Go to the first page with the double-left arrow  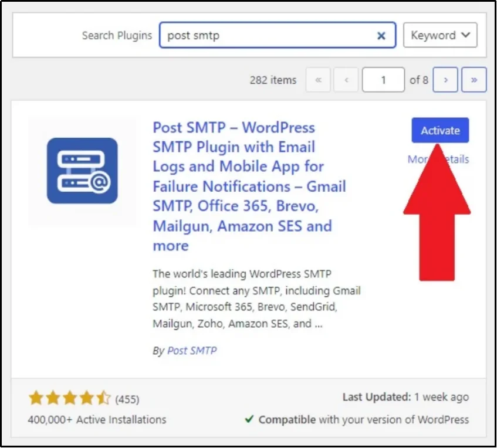pyautogui.click(x=318, y=80)
